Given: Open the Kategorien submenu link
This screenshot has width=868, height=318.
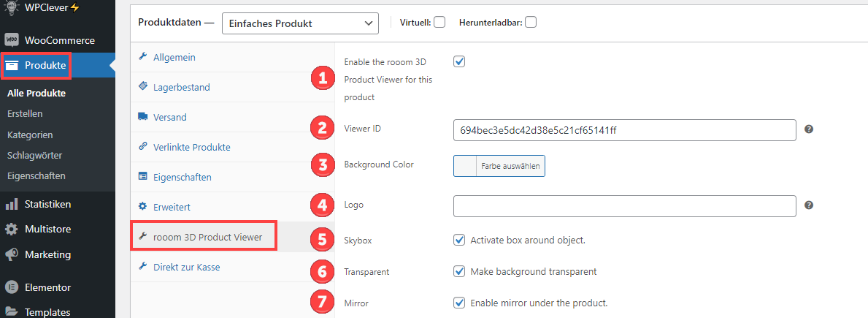Looking at the screenshot, I should (30, 135).
